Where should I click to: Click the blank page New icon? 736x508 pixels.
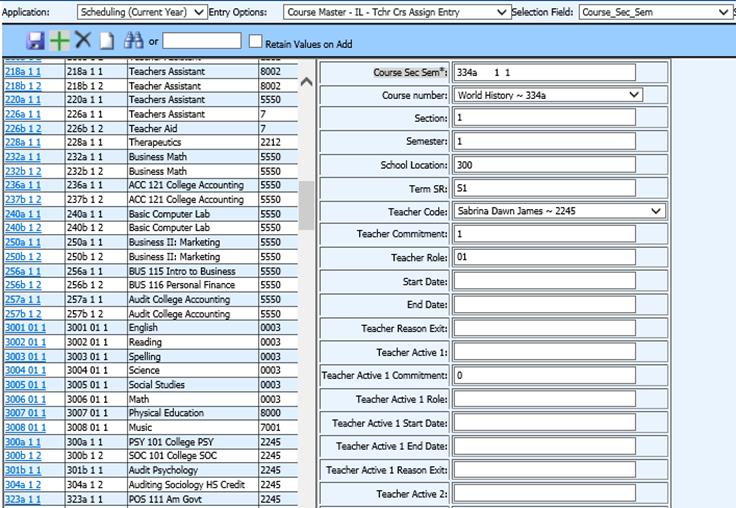[106, 41]
